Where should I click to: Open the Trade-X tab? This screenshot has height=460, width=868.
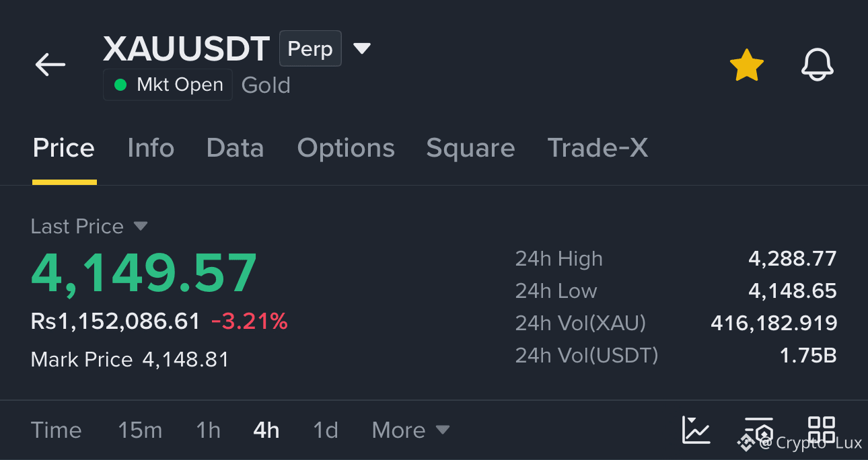(598, 148)
